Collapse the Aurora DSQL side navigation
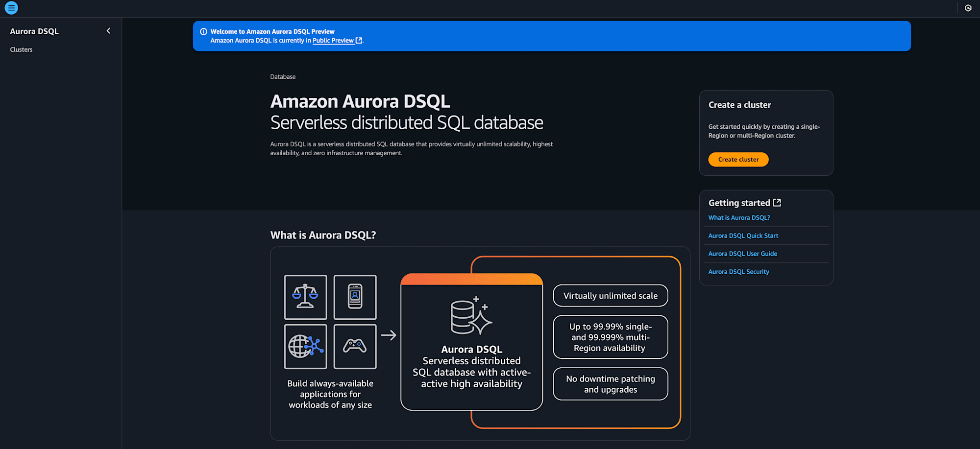 click(x=108, y=31)
